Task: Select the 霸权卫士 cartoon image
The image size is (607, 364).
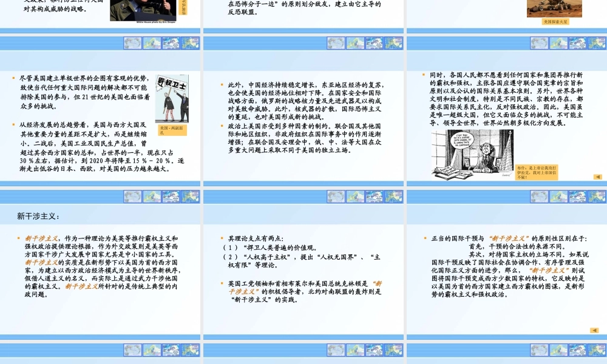Action: click(172, 99)
